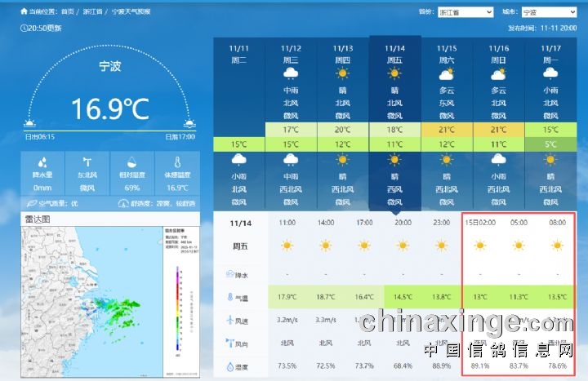
Task: Click the home icon in the breadcrumb
Action: coord(23,12)
